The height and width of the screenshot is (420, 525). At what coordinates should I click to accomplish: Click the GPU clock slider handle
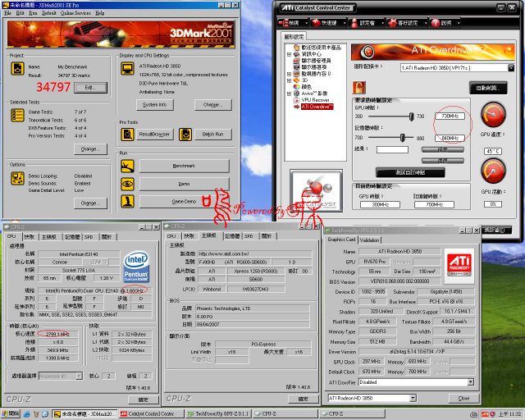coord(411,116)
